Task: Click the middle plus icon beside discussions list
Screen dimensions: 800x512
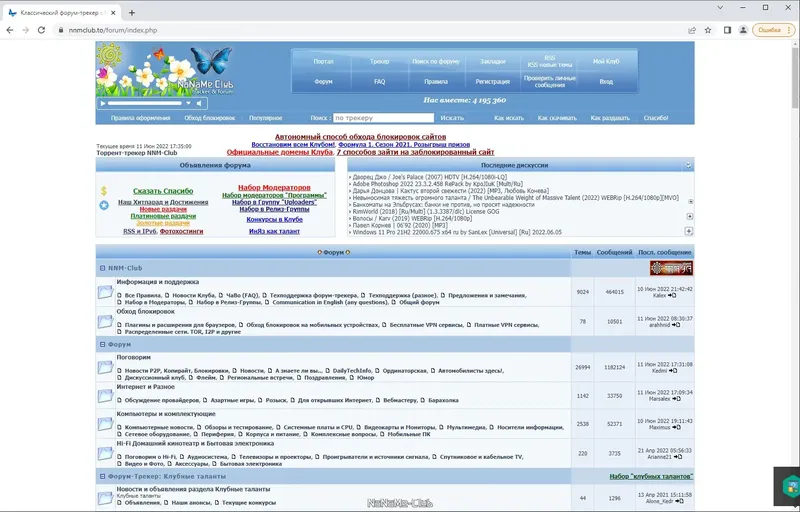Action: point(689,216)
